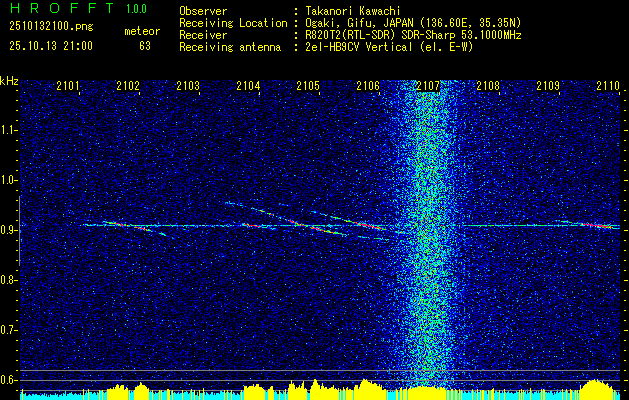Click the HROFFT title text

[x=61, y=8]
